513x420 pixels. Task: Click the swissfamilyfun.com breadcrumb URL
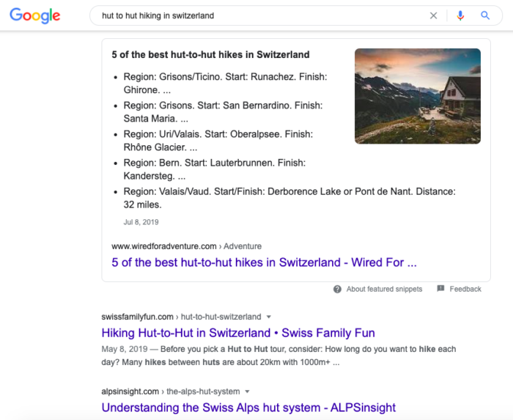point(139,317)
